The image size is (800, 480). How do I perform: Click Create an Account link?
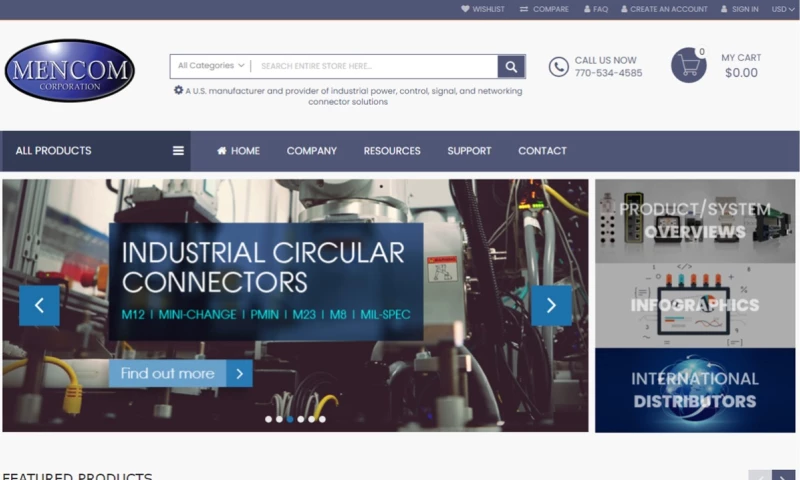coord(664,9)
